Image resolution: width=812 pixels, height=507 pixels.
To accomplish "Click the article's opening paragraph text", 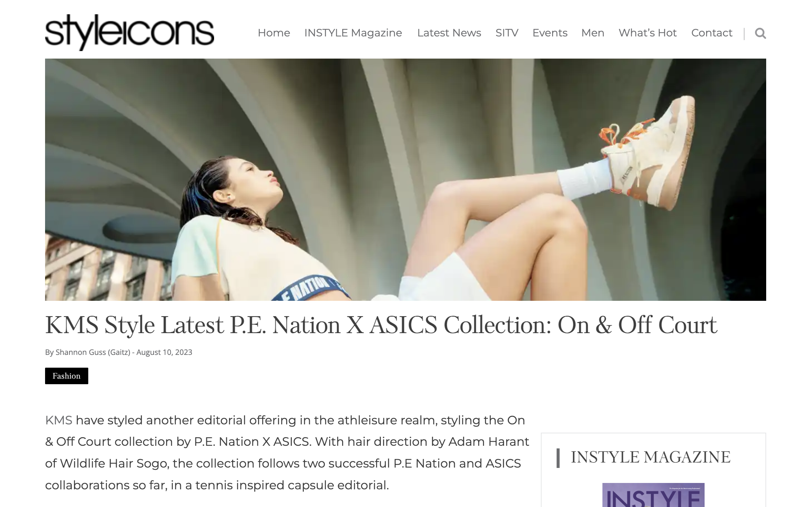I will click(287, 453).
